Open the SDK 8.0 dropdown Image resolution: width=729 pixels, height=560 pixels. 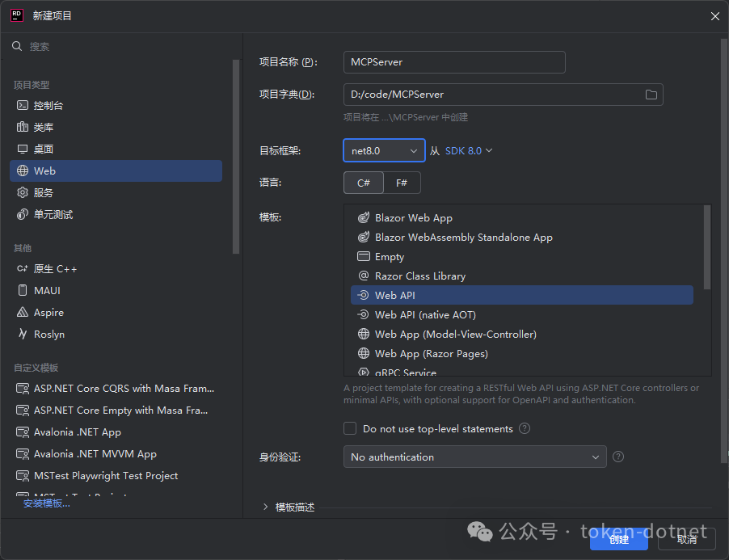point(469,151)
